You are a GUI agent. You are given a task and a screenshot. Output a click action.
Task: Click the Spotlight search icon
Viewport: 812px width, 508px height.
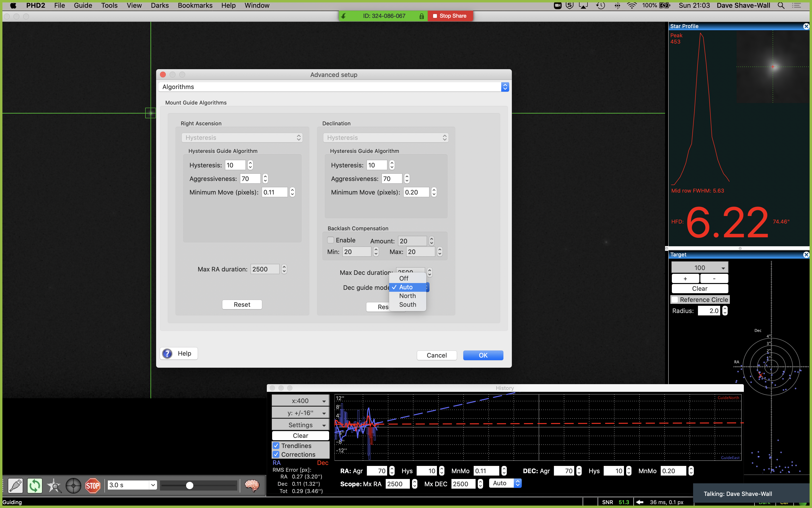781,5
